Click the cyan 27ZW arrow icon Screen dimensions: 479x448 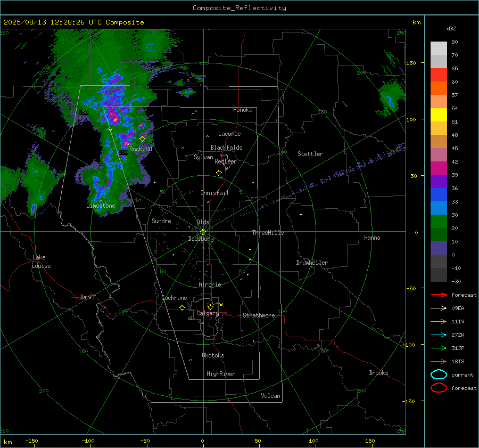439,335
